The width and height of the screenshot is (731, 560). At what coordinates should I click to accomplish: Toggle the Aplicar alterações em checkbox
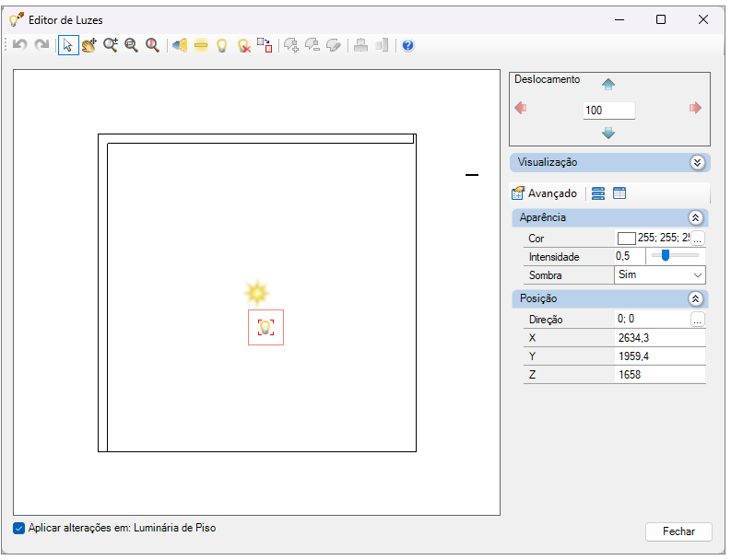point(18,529)
